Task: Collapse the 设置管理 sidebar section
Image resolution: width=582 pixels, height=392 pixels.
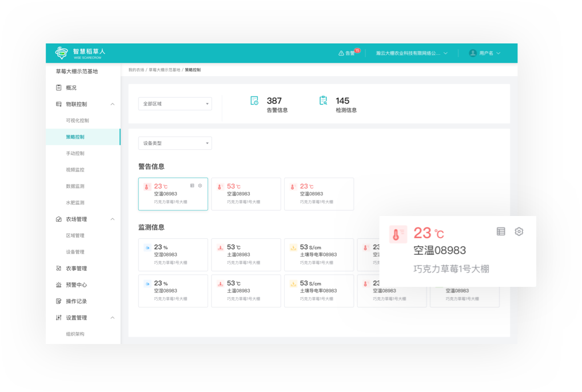Action: tap(112, 318)
